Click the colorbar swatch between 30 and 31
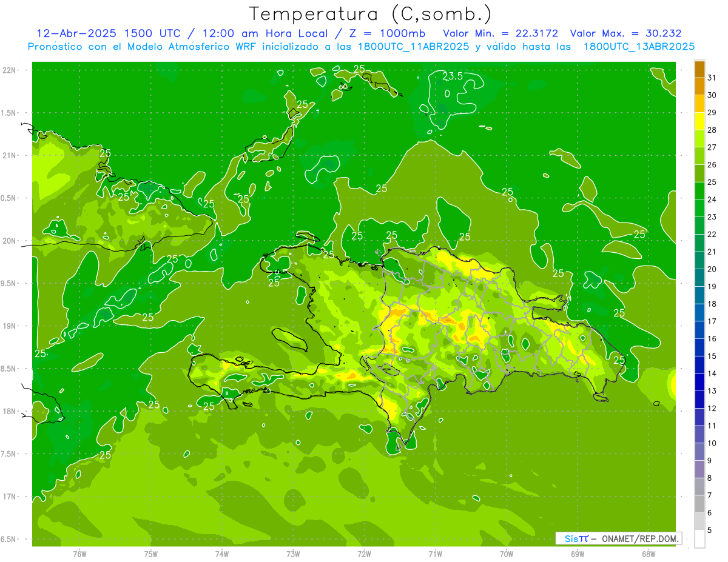This screenshot has width=728, height=562. coord(699,87)
